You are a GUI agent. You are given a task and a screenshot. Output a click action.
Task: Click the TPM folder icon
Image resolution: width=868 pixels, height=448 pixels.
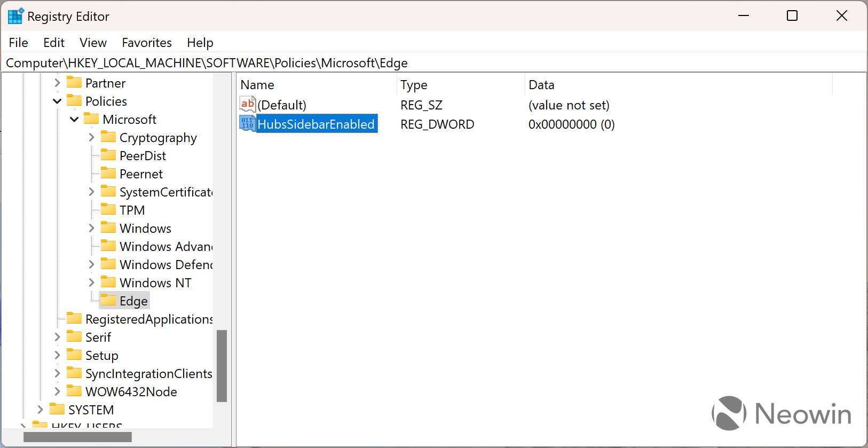pyautogui.click(x=108, y=209)
